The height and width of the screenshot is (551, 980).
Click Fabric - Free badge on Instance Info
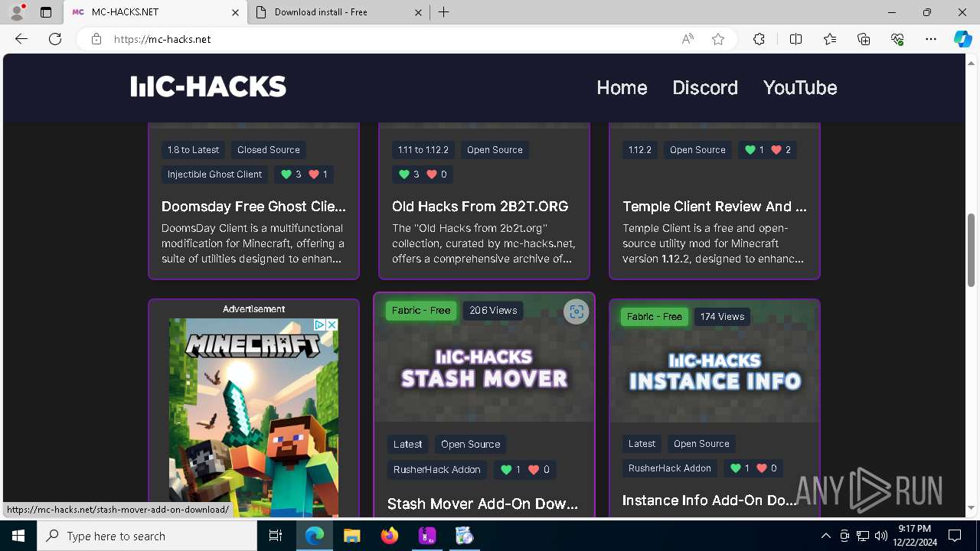655,317
